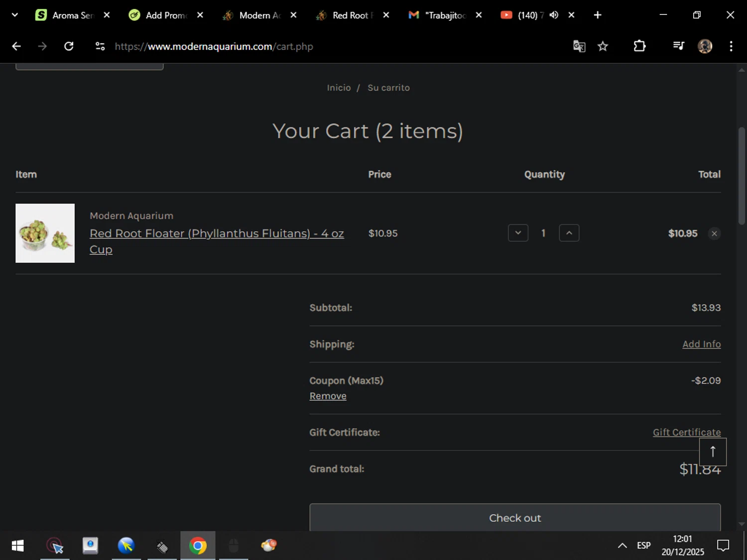Select the Your Cart (2 items) heading
This screenshot has height=560, width=747.
(368, 131)
